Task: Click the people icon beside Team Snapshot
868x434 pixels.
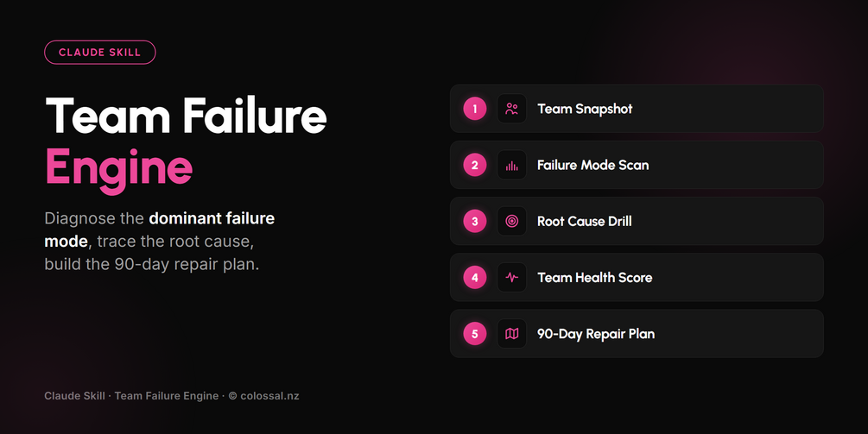Action: (x=511, y=109)
